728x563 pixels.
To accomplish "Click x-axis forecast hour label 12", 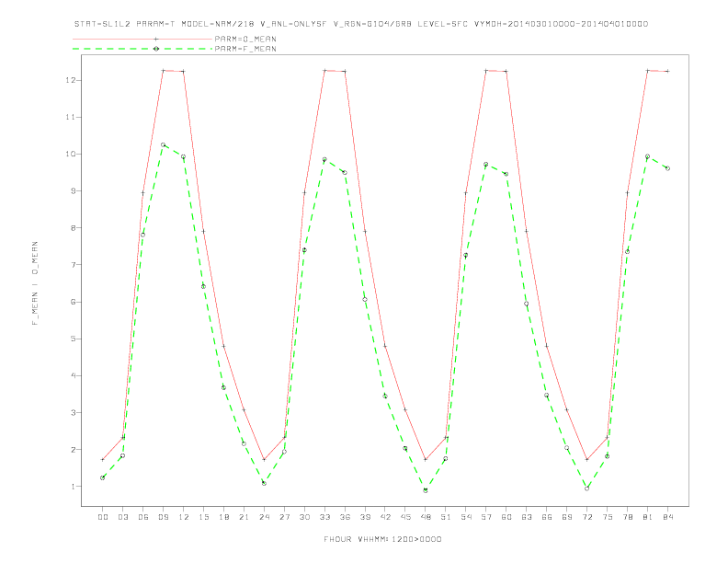I will [184, 517].
